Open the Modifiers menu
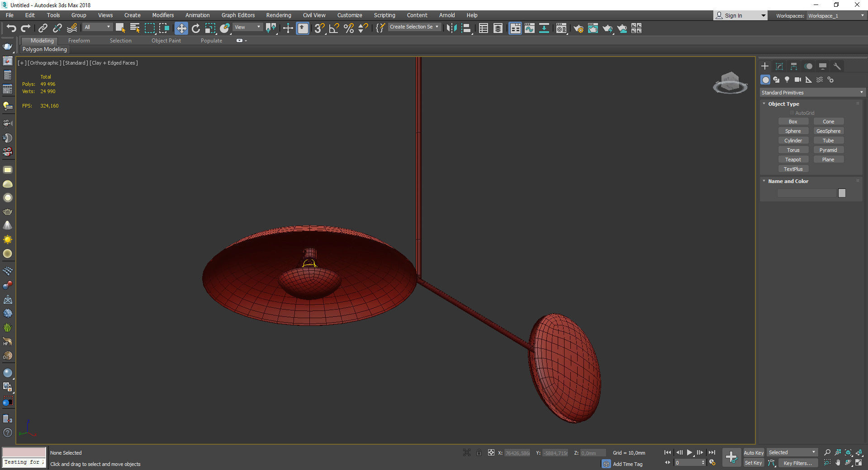This screenshot has height=470, width=868. pyautogui.click(x=163, y=15)
